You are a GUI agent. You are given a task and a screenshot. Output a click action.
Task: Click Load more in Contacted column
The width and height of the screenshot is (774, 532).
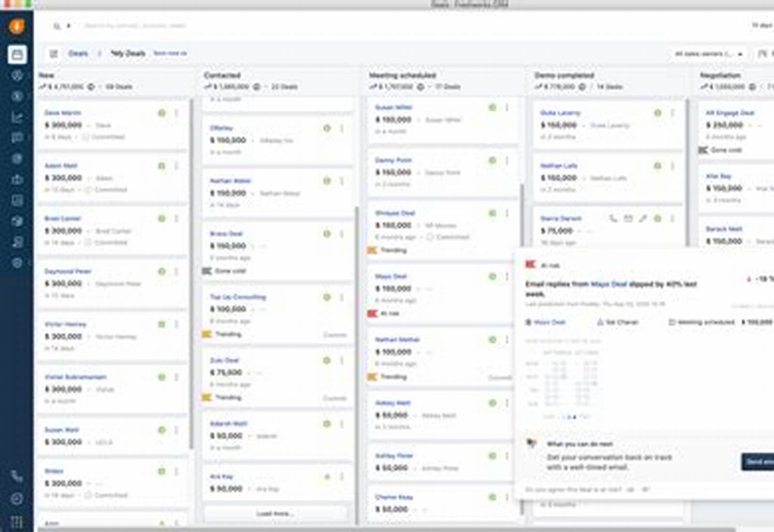click(275, 514)
